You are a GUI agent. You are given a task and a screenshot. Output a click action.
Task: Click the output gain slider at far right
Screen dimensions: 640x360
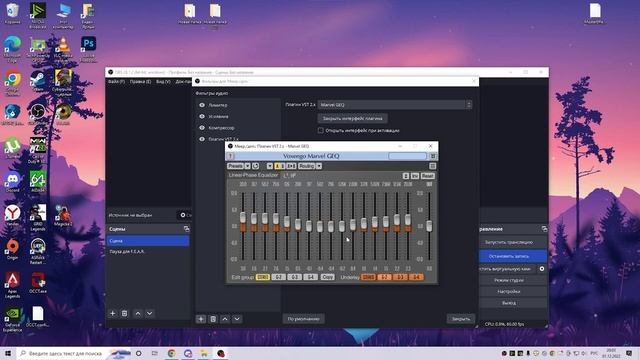pos(429,226)
